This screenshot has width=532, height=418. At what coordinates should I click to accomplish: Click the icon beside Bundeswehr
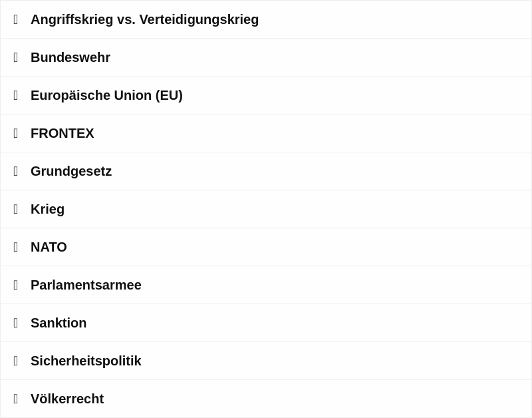point(15,57)
